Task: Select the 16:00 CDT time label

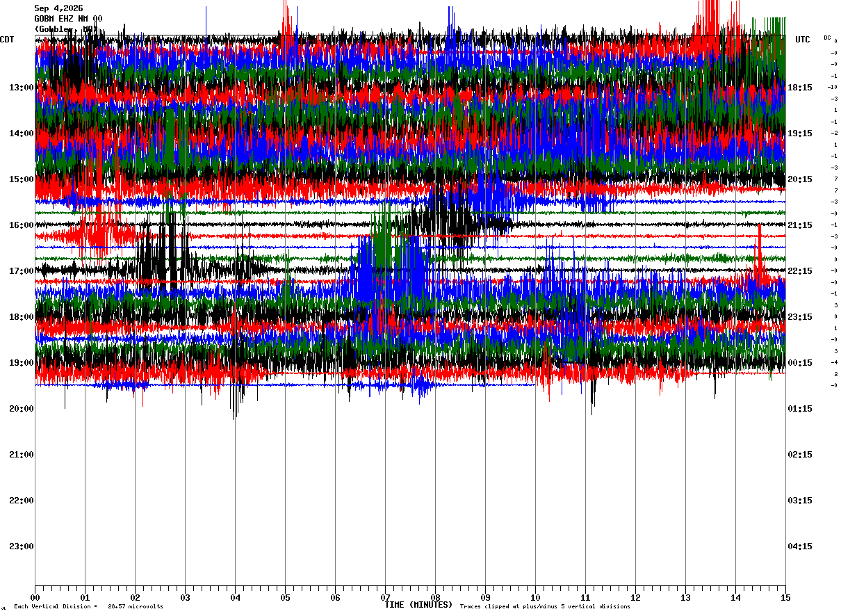Action: point(21,225)
